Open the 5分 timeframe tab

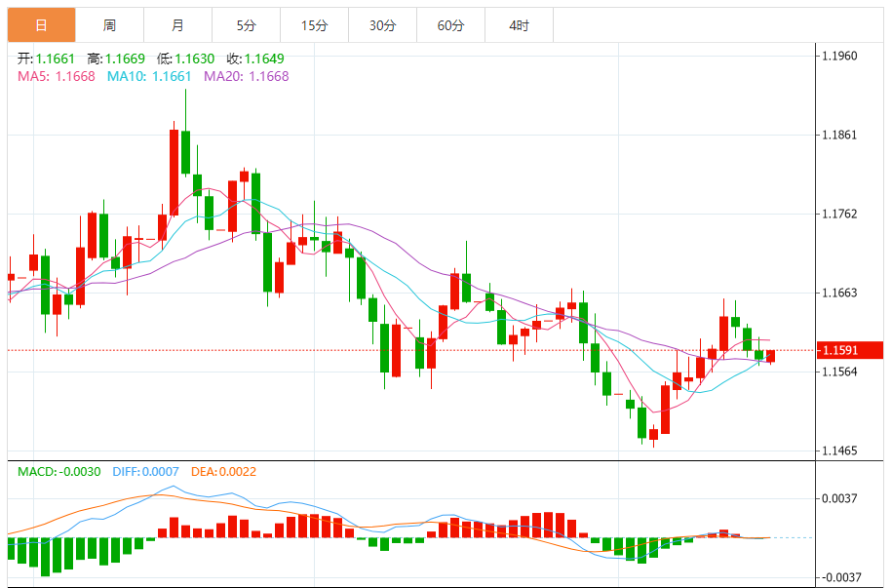tap(247, 25)
